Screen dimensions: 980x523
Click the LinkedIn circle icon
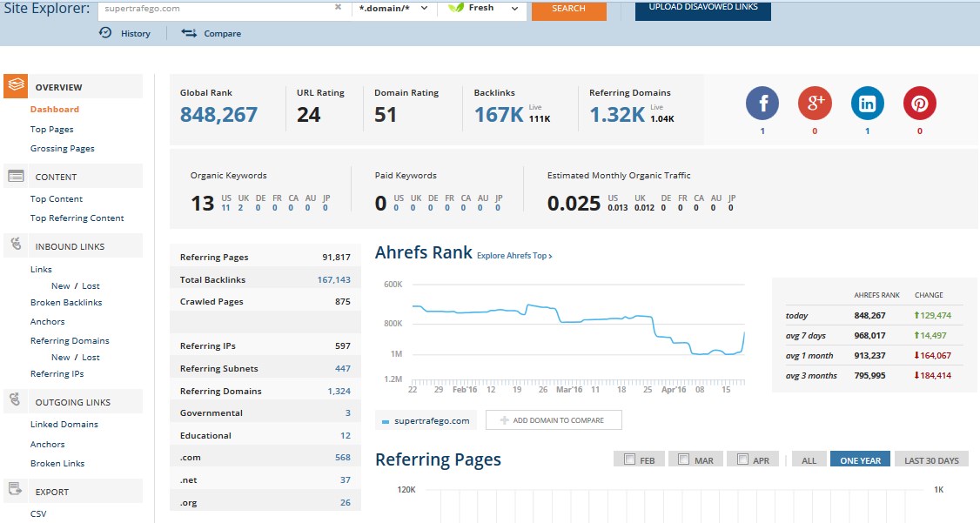click(x=867, y=104)
